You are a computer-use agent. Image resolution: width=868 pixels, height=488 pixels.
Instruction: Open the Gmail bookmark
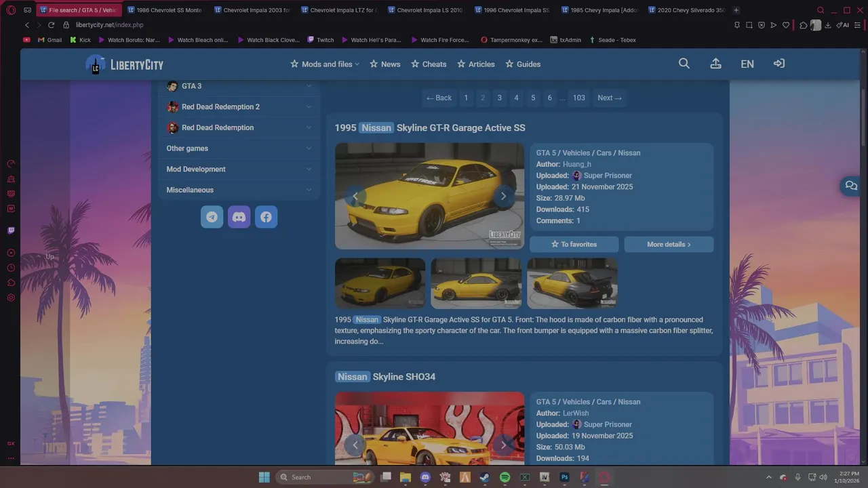point(50,40)
